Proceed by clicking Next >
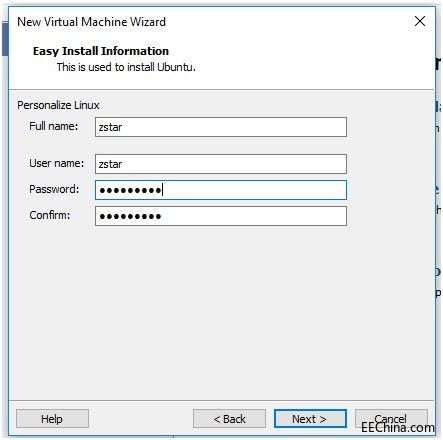This screenshot has width=443, height=440. pos(310,419)
